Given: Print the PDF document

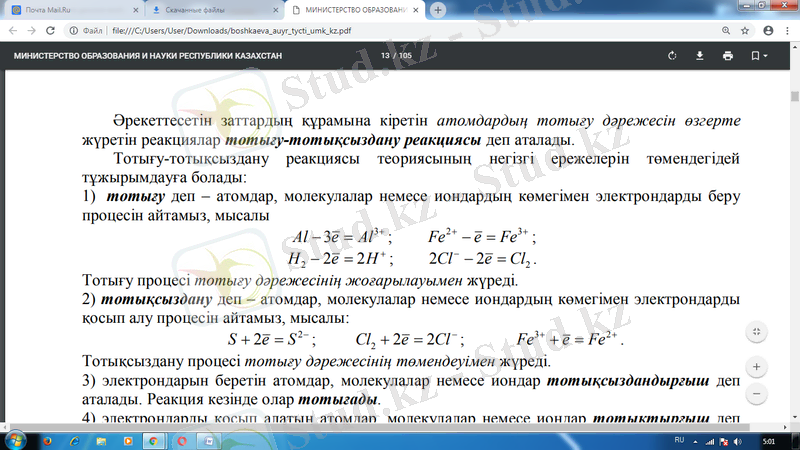Looking at the screenshot, I should [x=728, y=56].
